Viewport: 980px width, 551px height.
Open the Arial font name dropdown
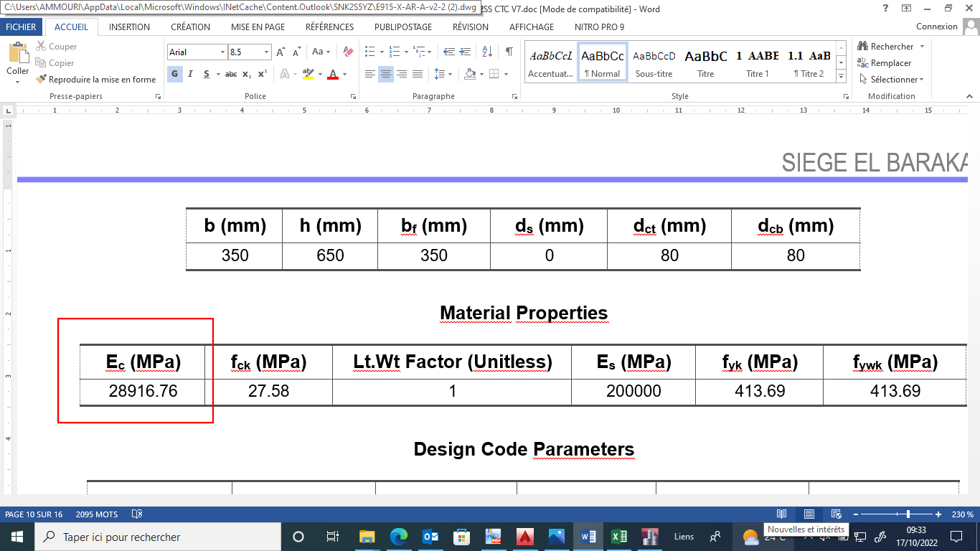(221, 52)
